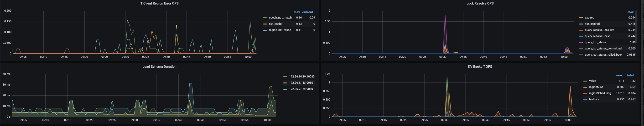
Task: Sort TiClient Region Error legend by current column
Action: click(x=308, y=12)
